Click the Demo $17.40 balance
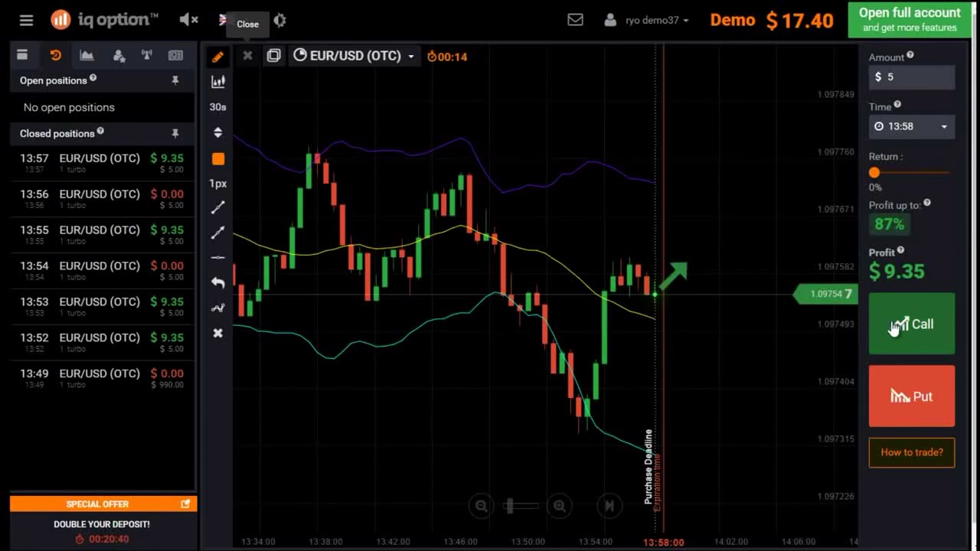980x551 pixels. (x=771, y=21)
